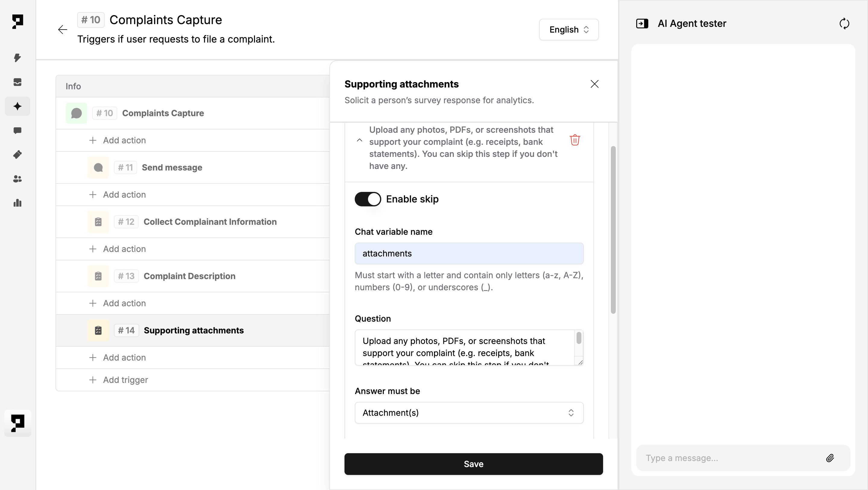Image resolution: width=868 pixels, height=490 pixels.
Task: Open the inbox sidebar icon
Action: [x=17, y=82]
